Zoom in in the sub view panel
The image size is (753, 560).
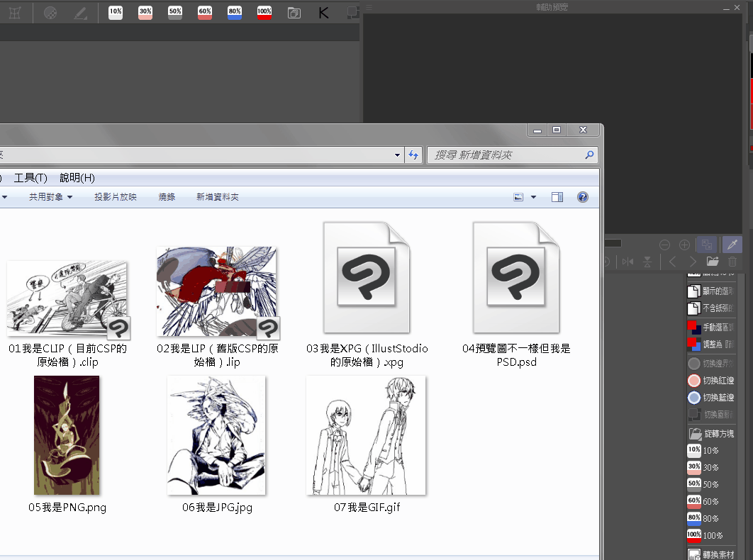(685, 245)
